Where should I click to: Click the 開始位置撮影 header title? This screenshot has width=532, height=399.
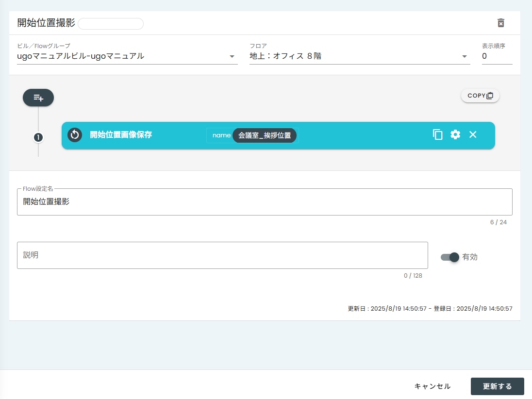point(46,23)
